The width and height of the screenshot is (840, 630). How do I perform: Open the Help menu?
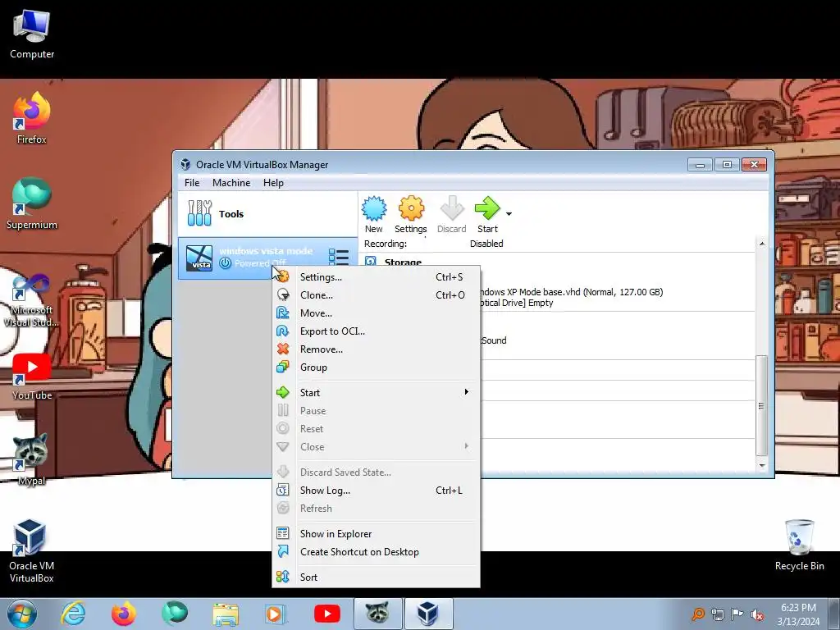273,183
